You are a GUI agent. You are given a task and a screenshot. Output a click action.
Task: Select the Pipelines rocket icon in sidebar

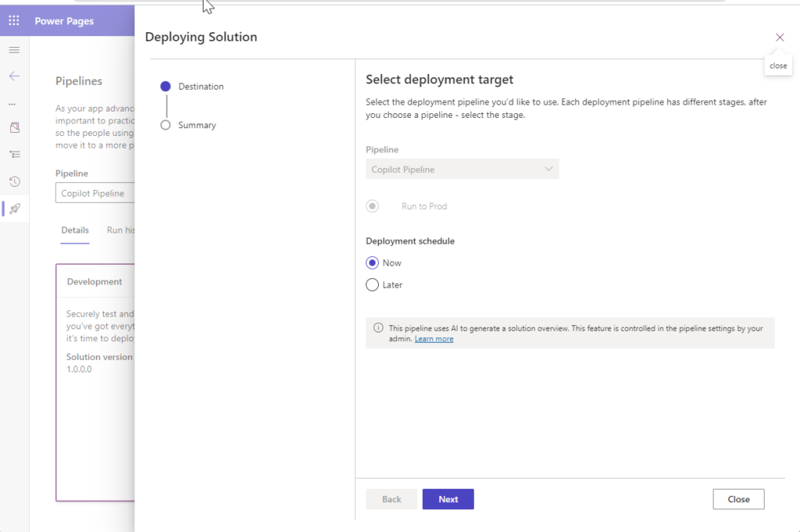(15, 209)
